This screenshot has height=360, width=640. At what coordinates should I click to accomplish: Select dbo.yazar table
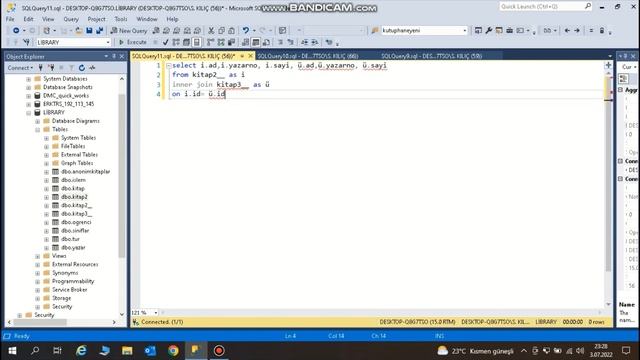[x=73, y=248]
